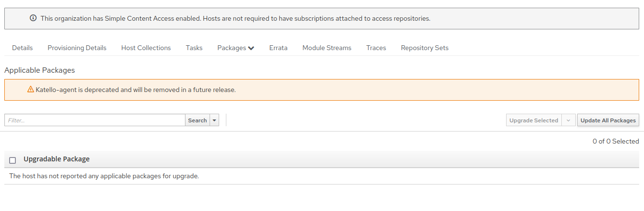Switch to the Details tab

point(23,48)
